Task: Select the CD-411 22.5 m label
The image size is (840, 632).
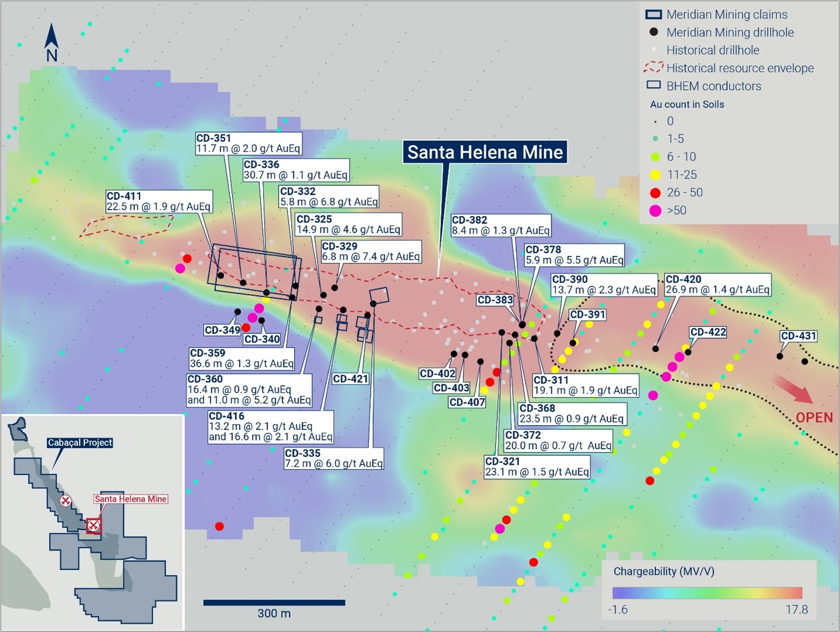Action: (x=158, y=201)
